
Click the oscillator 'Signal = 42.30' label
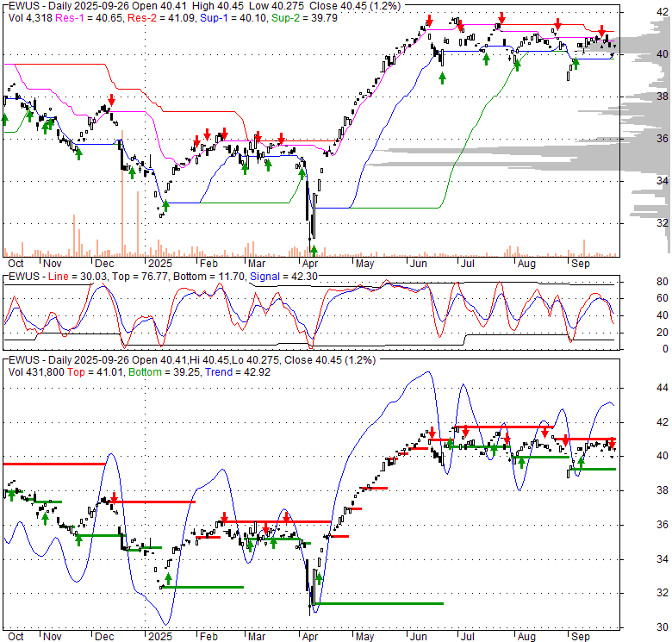click(283, 277)
